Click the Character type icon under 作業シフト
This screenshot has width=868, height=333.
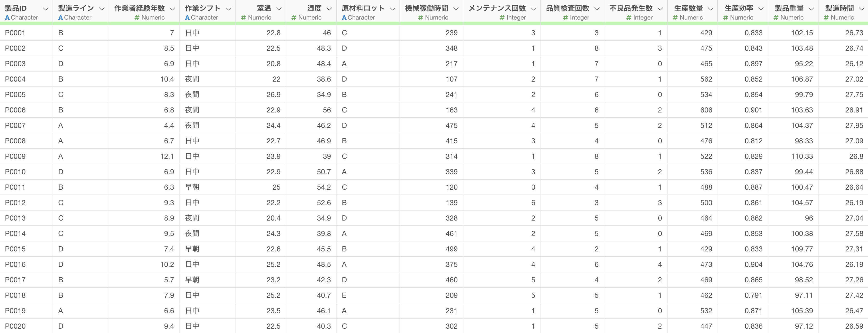tap(187, 17)
